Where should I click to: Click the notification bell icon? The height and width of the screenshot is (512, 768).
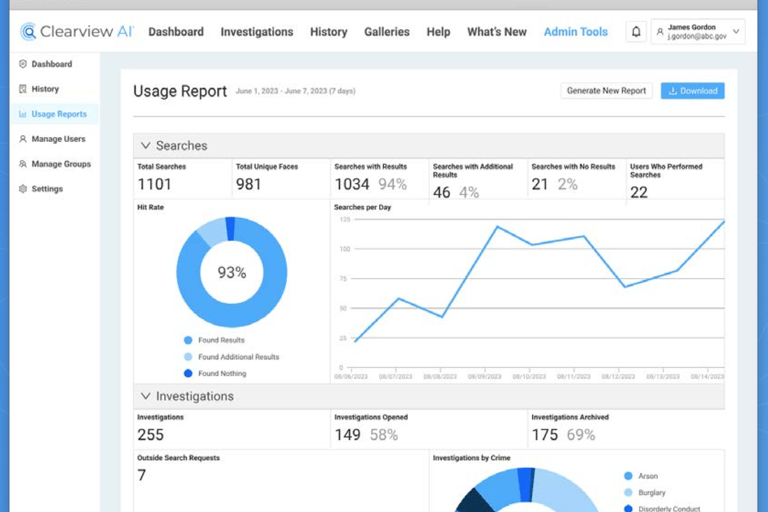636,32
